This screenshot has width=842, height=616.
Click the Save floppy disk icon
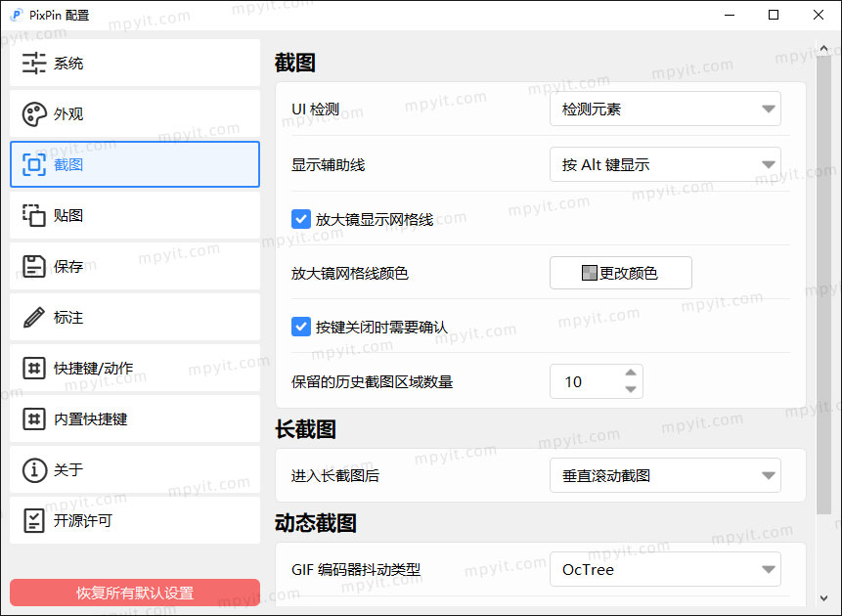[34, 266]
